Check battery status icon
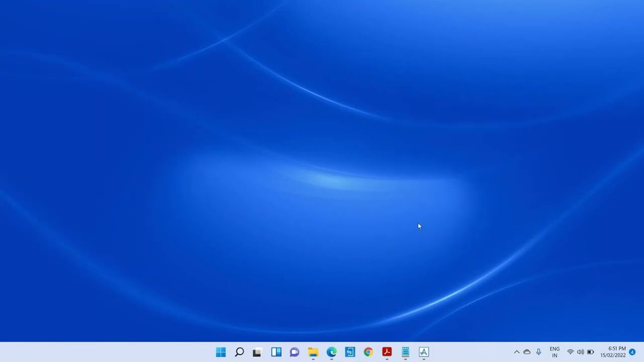 pos(591,352)
